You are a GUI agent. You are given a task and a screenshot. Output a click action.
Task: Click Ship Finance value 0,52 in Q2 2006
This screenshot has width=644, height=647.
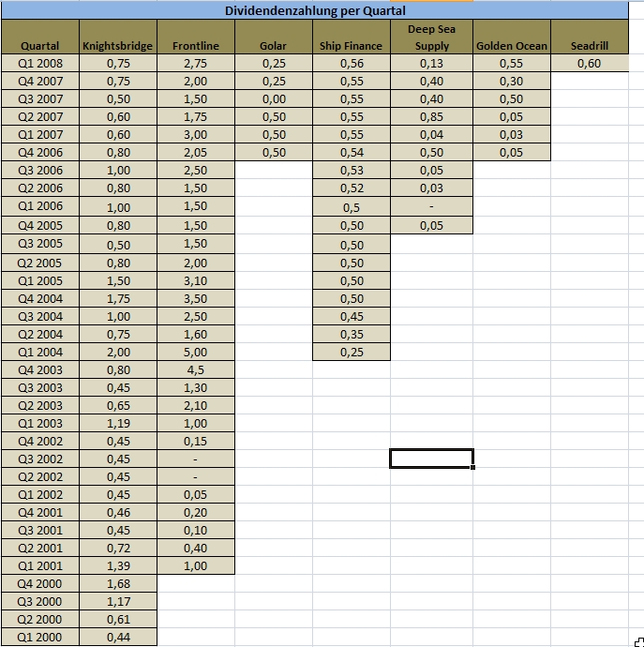352,188
